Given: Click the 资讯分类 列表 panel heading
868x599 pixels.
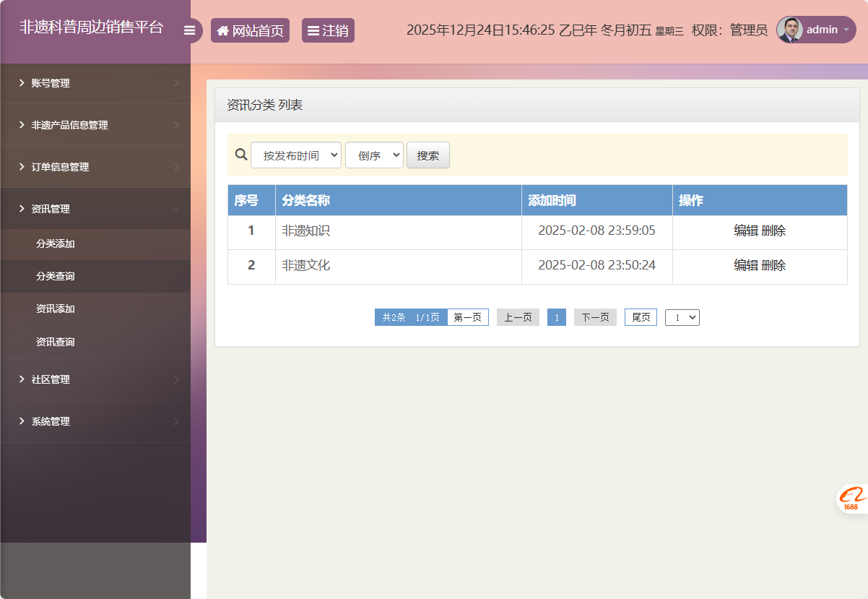Looking at the screenshot, I should click(x=264, y=105).
